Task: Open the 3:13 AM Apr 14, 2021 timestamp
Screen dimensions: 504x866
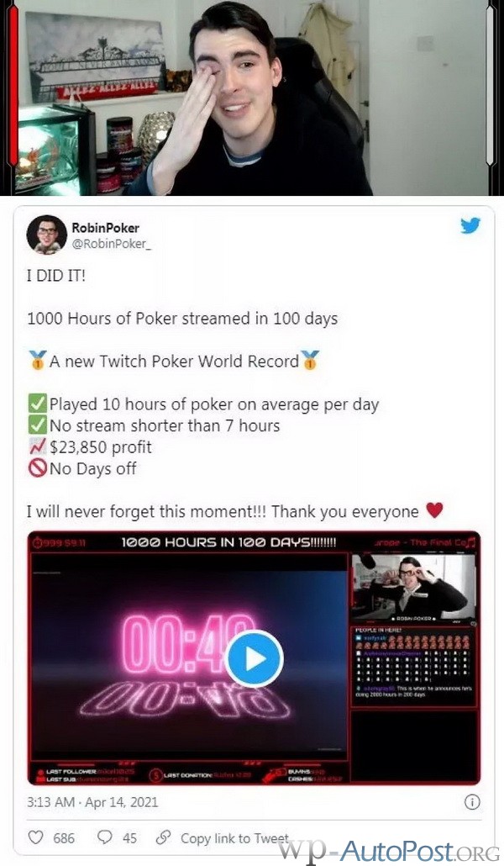Action: click(92, 802)
